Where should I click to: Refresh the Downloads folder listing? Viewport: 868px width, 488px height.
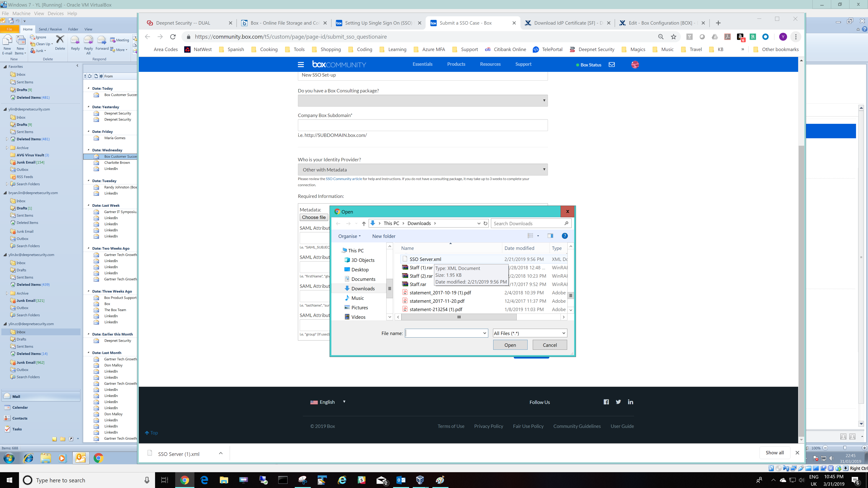[485, 223]
